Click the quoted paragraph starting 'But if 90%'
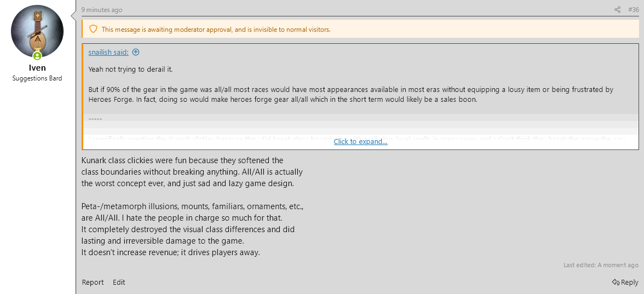Screen dimensions: 644x294 [350, 94]
